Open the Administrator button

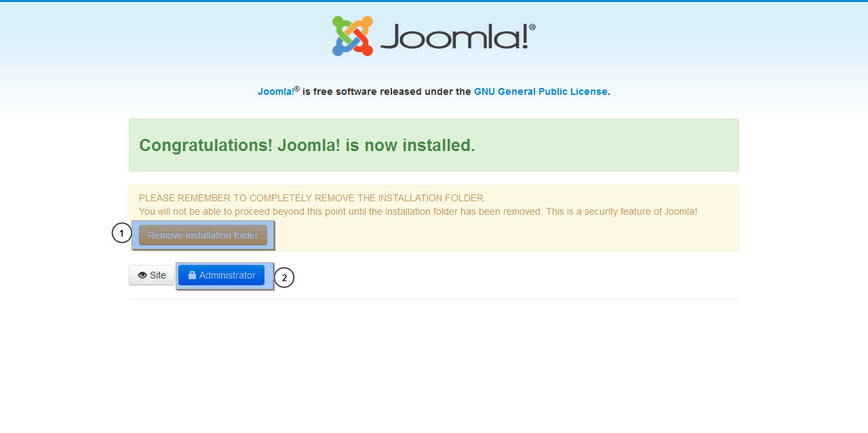(x=221, y=275)
